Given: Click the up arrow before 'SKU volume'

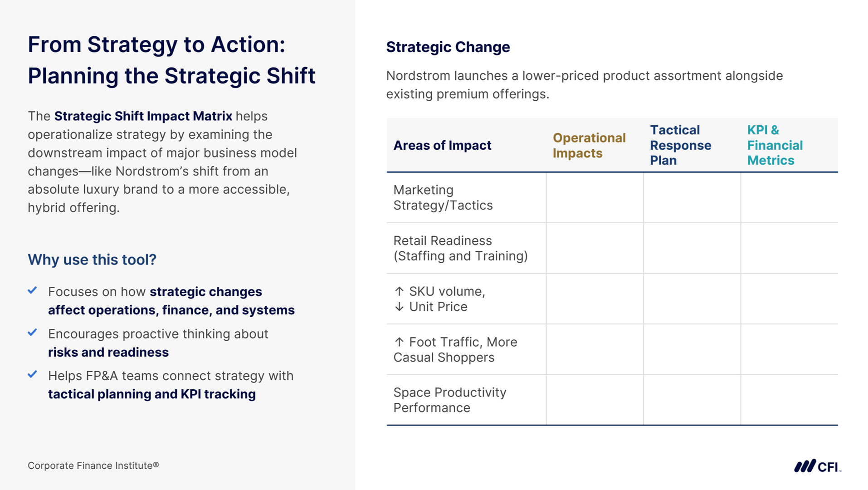Looking at the screenshot, I should point(399,291).
